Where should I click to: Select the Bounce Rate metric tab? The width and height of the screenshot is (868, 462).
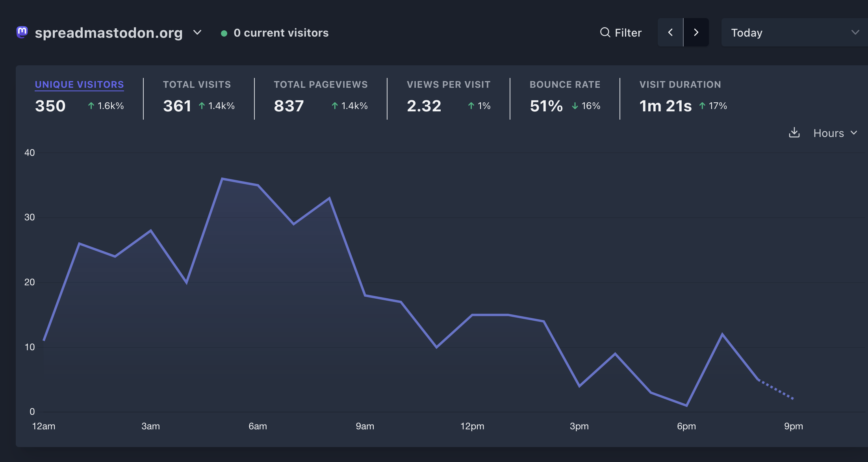coord(565,85)
